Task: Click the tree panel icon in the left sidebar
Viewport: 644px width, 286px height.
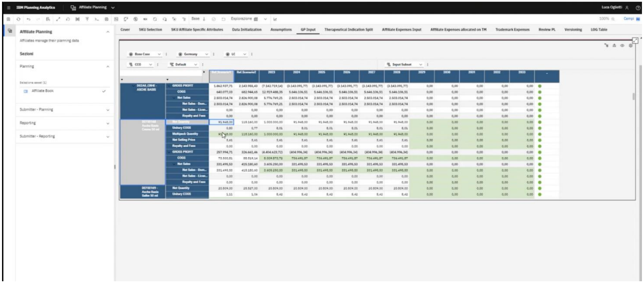Action: point(10,31)
